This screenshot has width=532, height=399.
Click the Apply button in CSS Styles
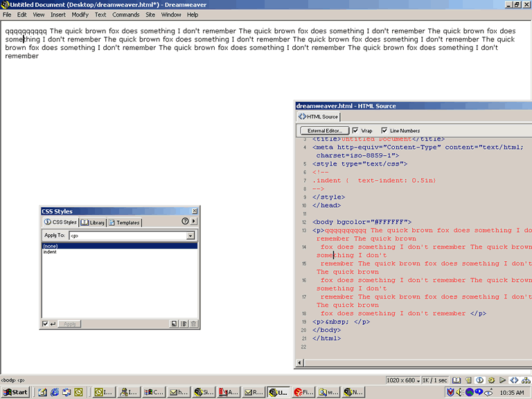[x=69, y=323]
